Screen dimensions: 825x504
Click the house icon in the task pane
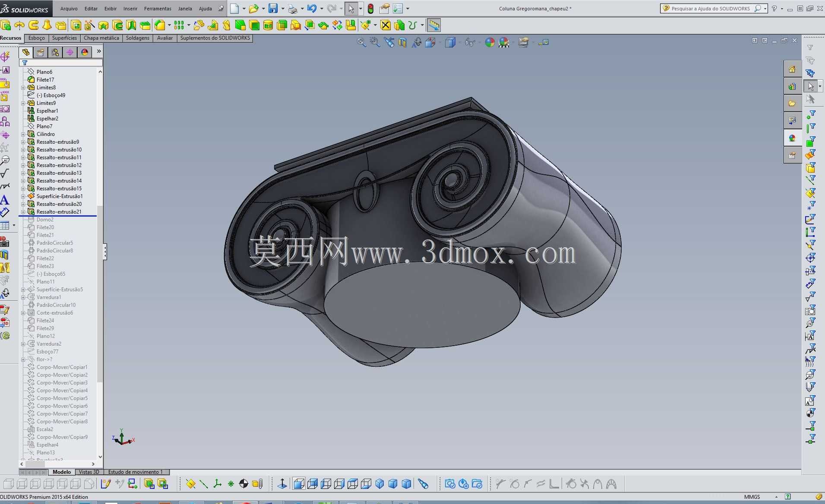pyautogui.click(x=792, y=69)
